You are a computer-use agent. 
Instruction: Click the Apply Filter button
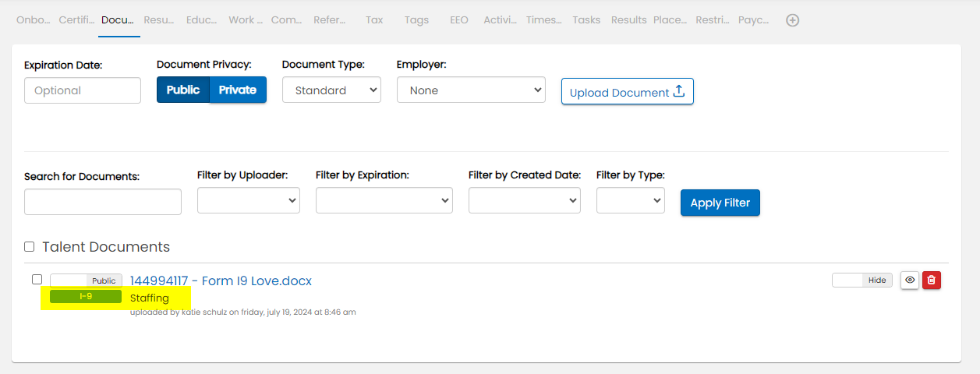[x=720, y=203]
